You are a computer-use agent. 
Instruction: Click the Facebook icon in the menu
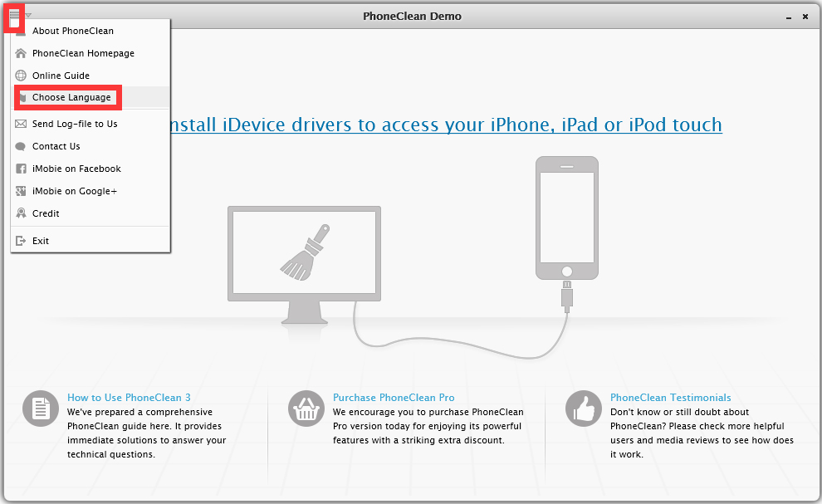(21, 169)
